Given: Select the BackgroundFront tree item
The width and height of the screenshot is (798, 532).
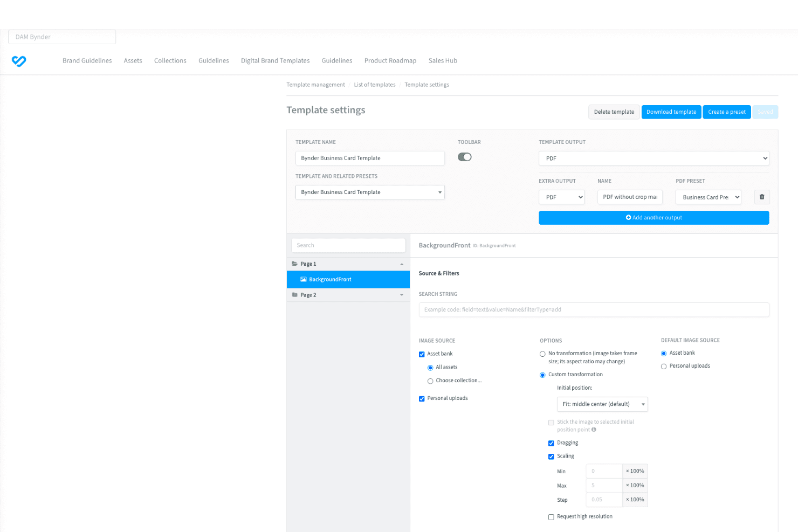Looking at the screenshot, I should click(x=348, y=279).
